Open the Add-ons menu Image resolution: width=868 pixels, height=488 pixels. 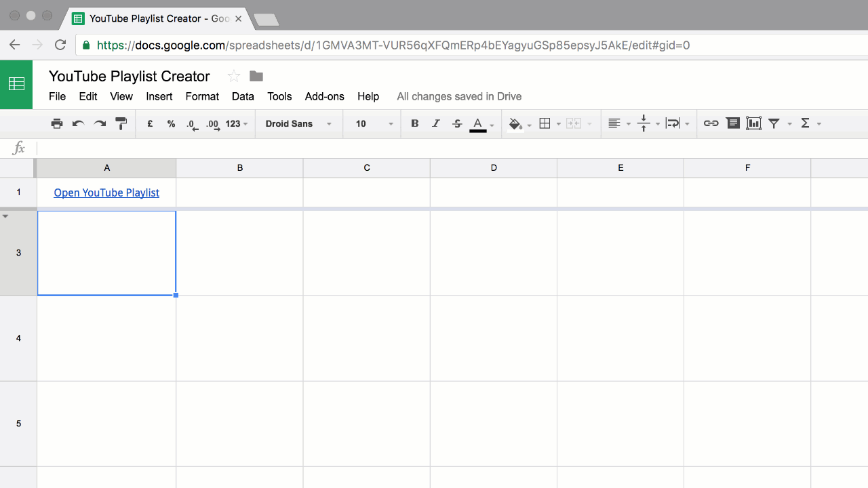[x=325, y=96]
